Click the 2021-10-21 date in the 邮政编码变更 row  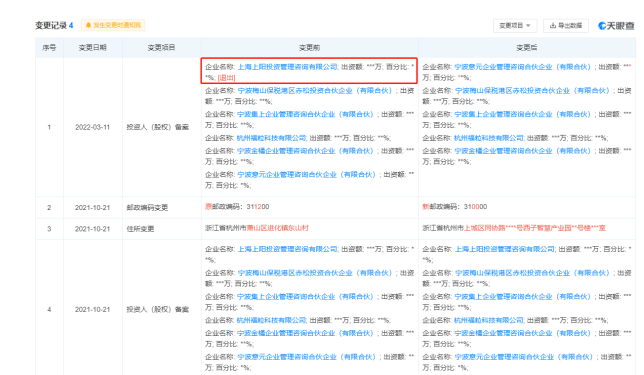92,208
